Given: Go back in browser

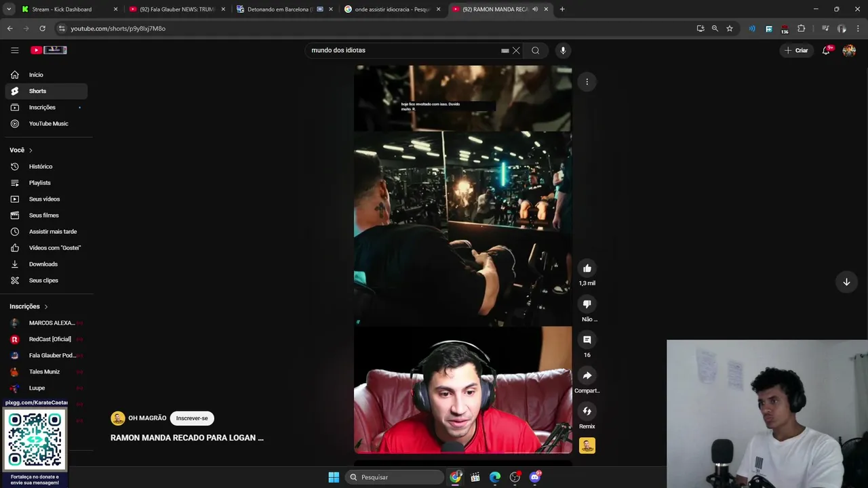Looking at the screenshot, I should tap(9, 28).
